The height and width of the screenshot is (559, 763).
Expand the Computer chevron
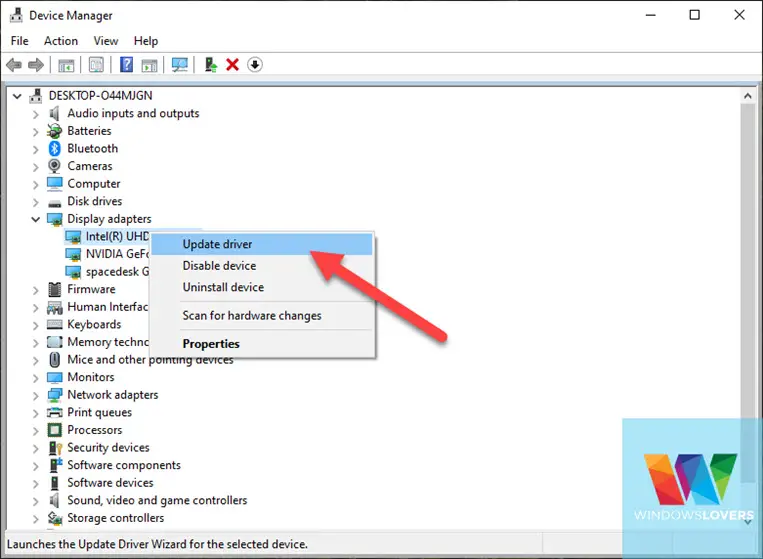(35, 184)
